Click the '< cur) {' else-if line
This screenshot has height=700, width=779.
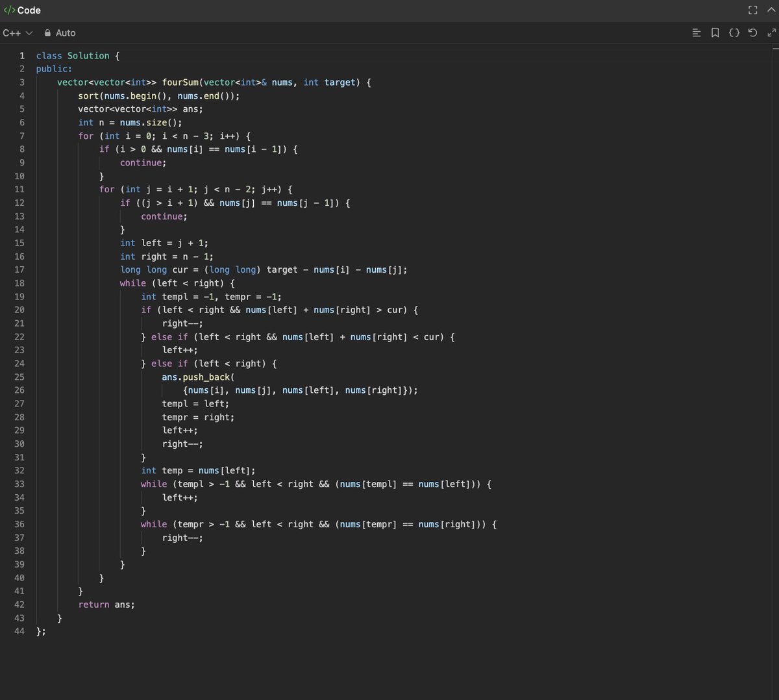tap(298, 337)
